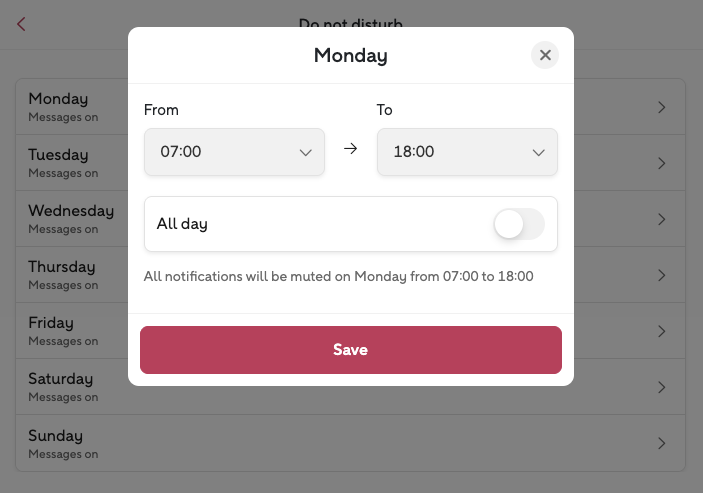Screen dimensions: 703x493
Task: Open the From time dropdown showing 07:00
Action: (234, 152)
